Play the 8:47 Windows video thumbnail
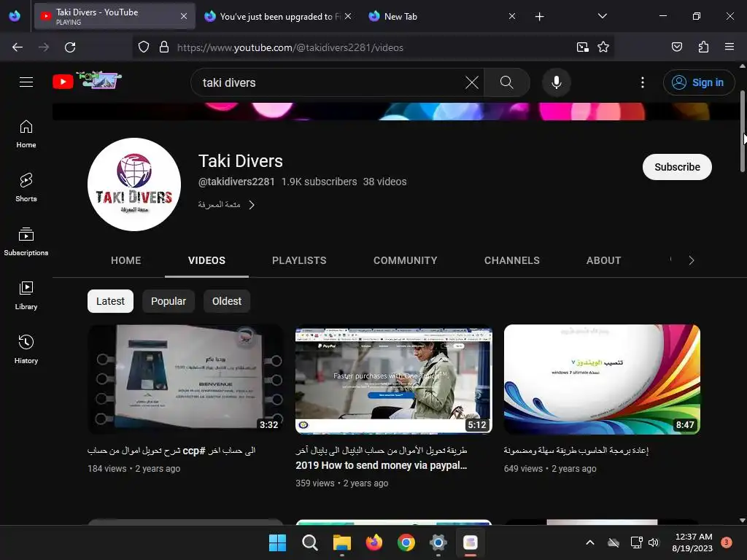 (602, 379)
